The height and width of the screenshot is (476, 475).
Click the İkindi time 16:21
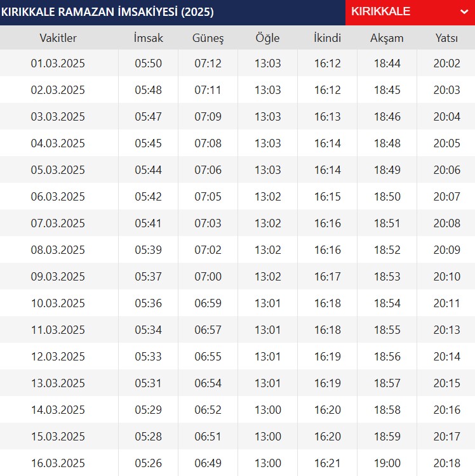click(327, 463)
